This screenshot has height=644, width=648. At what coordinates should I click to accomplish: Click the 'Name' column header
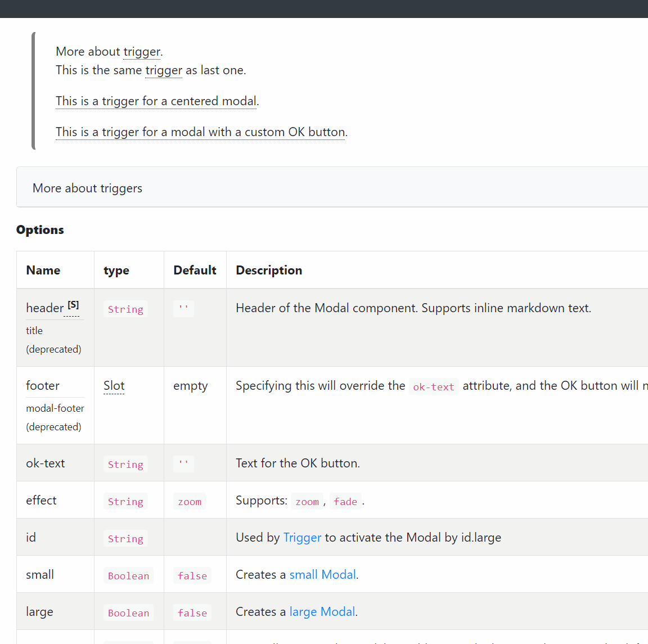(x=43, y=271)
